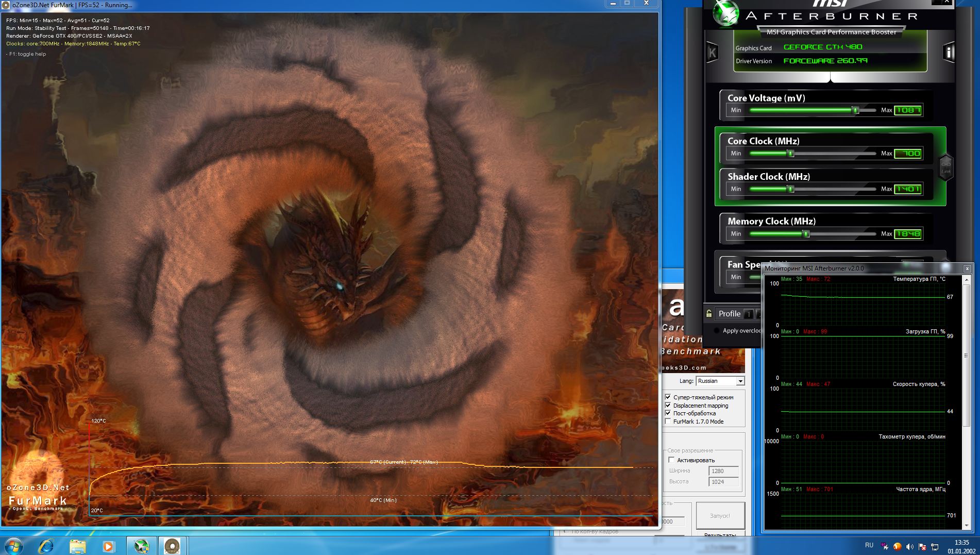
Task: Toggle the Link clocks button in Afterburner
Action: [946, 167]
